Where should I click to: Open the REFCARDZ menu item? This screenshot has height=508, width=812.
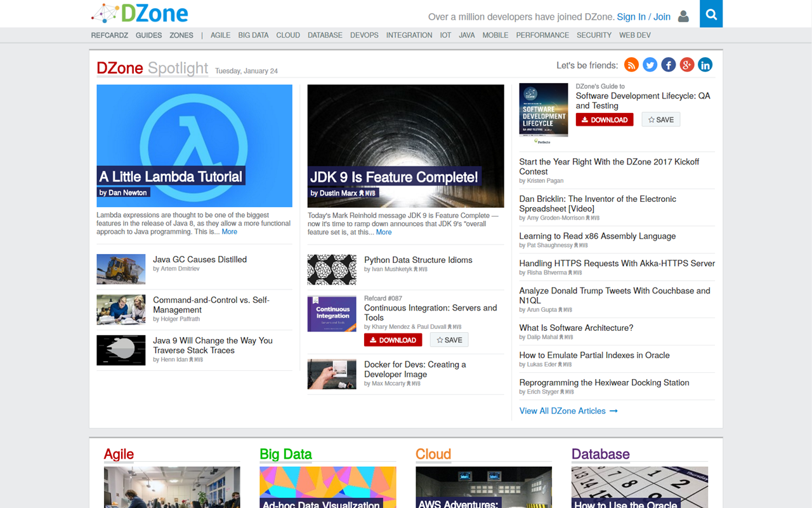[110, 36]
